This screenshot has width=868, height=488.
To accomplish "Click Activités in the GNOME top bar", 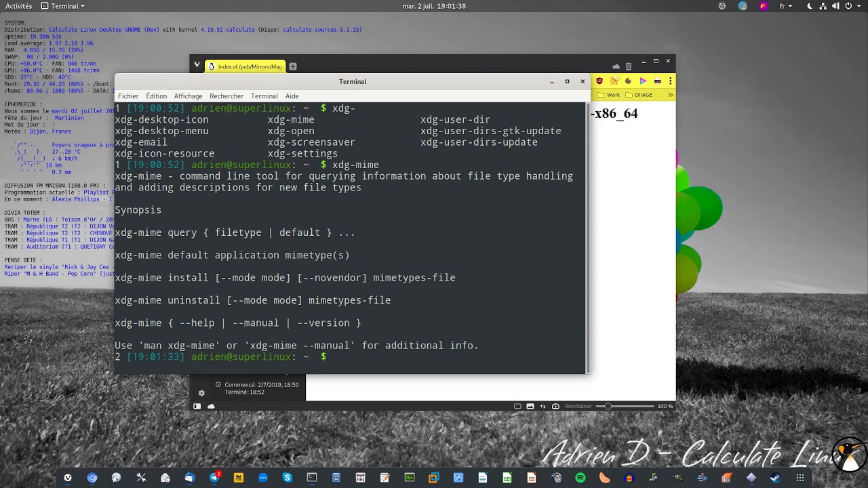I will pos(18,6).
